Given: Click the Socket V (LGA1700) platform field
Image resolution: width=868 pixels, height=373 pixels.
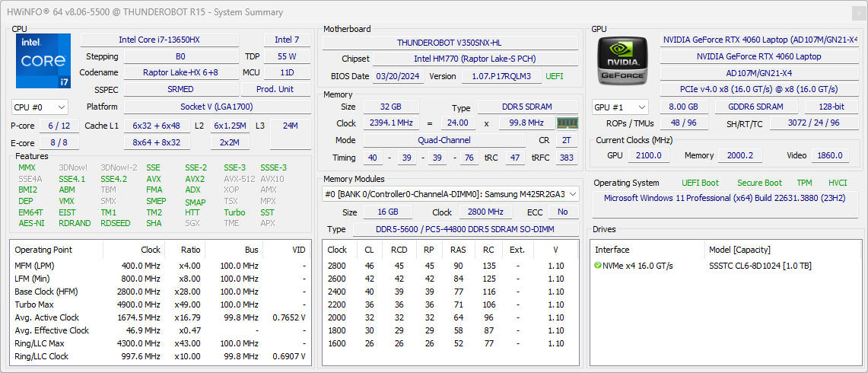Looking at the screenshot, I should pyautogui.click(x=217, y=107).
